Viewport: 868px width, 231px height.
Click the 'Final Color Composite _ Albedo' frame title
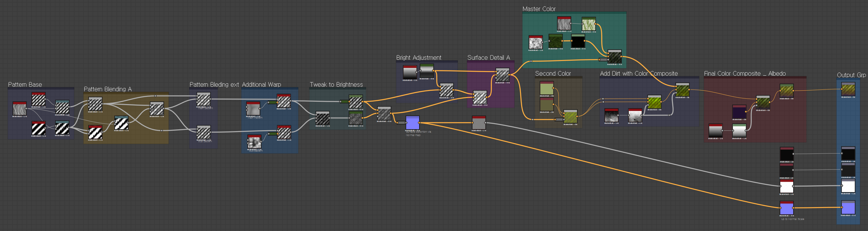[x=745, y=74]
